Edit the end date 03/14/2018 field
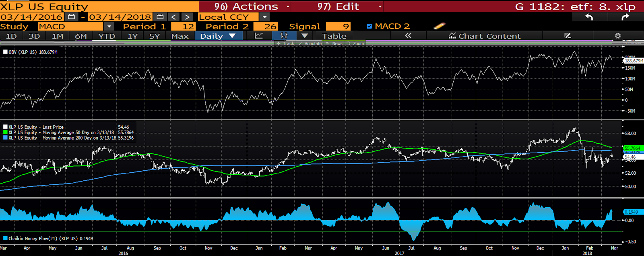The height and width of the screenshot is (256, 644). (120, 17)
